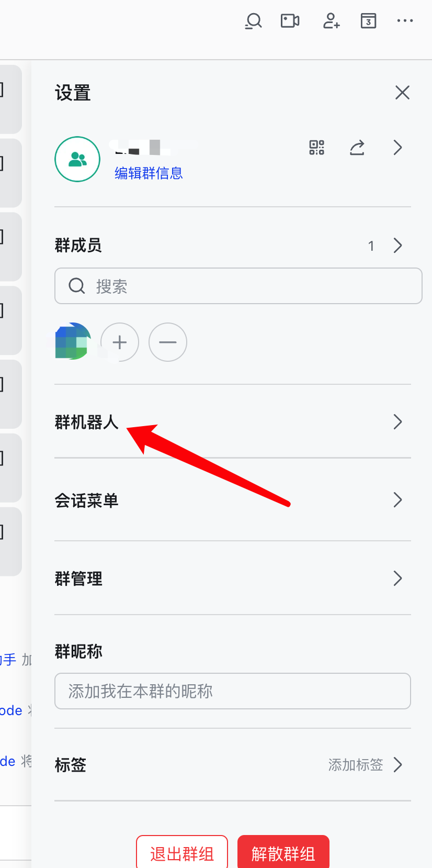Open the more options ellipsis menu
This screenshot has width=432, height=868.
pos(405,21)
